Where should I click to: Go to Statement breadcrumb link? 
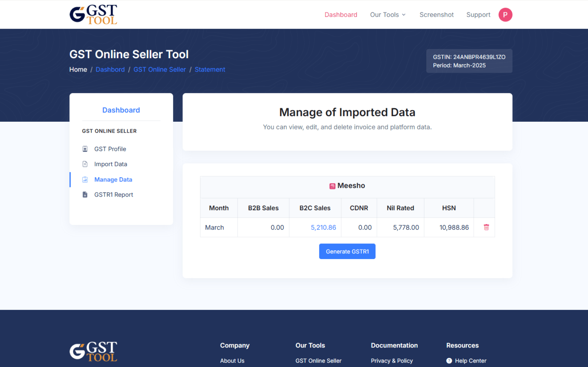(210, 69)
